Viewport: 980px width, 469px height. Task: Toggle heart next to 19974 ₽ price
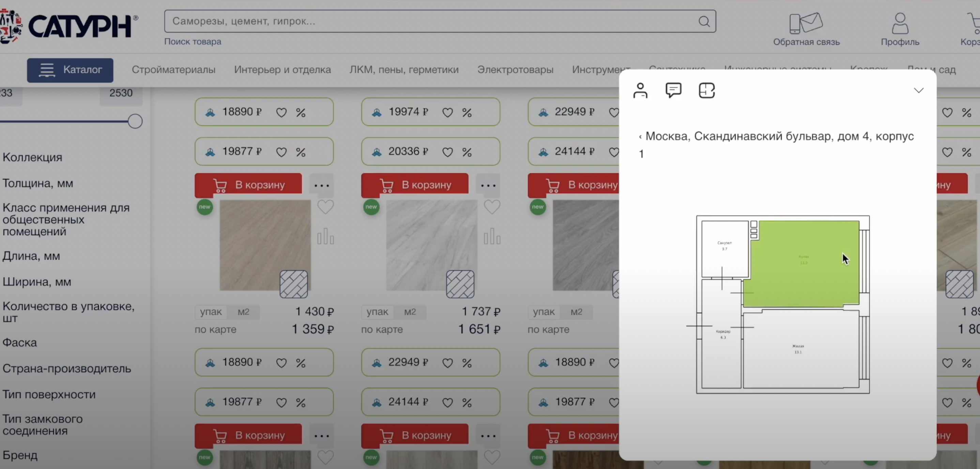(x=448, y=113)
